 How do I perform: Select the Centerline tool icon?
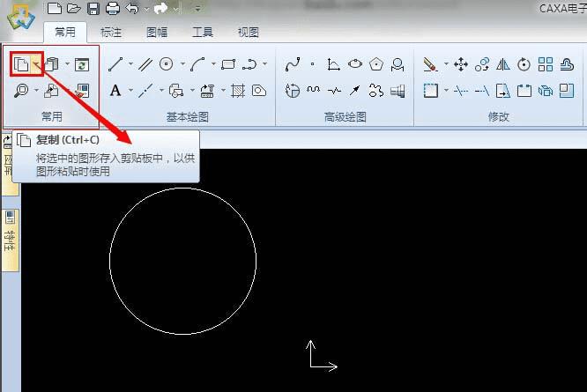tap(145, 91)
